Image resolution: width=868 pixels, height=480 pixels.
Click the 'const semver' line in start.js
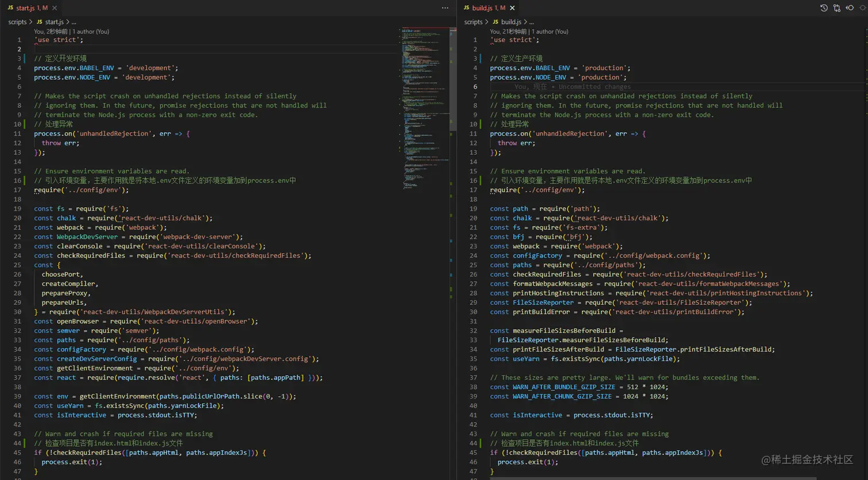click(x=96, y=331)
